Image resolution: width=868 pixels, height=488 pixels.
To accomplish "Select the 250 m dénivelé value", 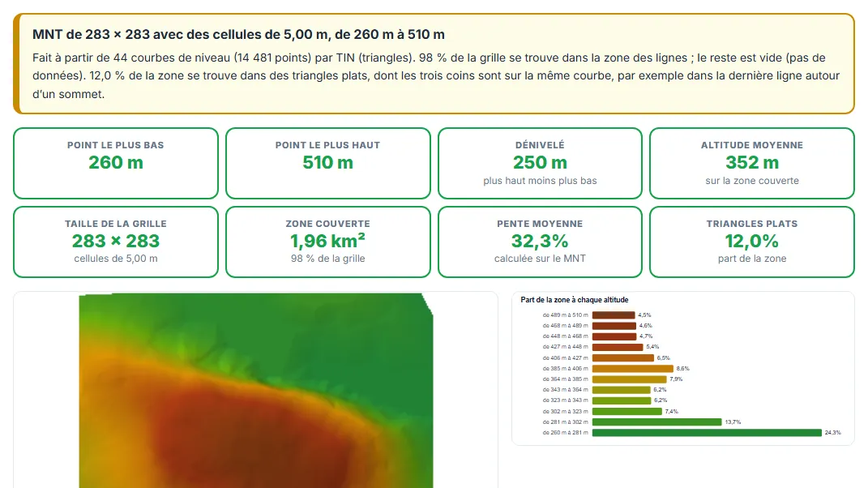I will click(x=540, y=163).
